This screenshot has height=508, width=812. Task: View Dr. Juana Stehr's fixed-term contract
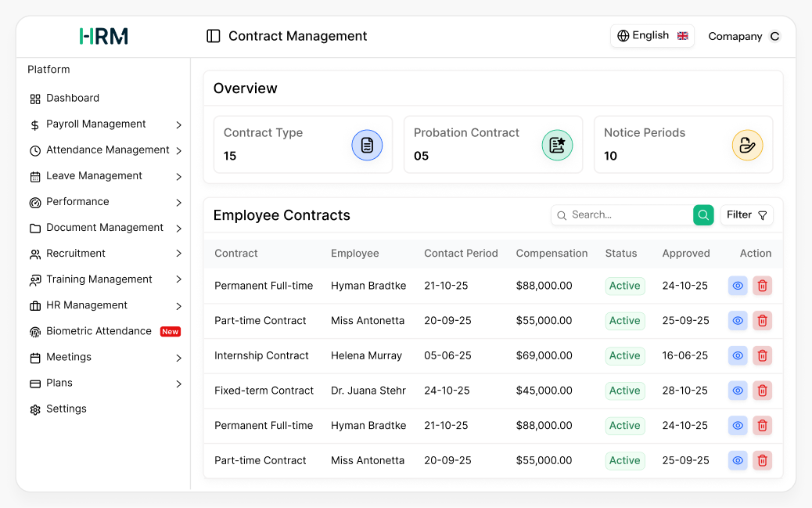coord(737,391)
